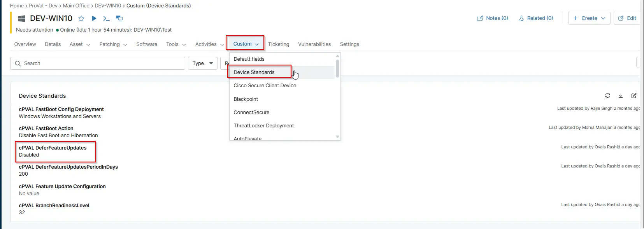The image size is (644, 229).
Task: Select Device Standards from Custom menu
Action: 254,72
